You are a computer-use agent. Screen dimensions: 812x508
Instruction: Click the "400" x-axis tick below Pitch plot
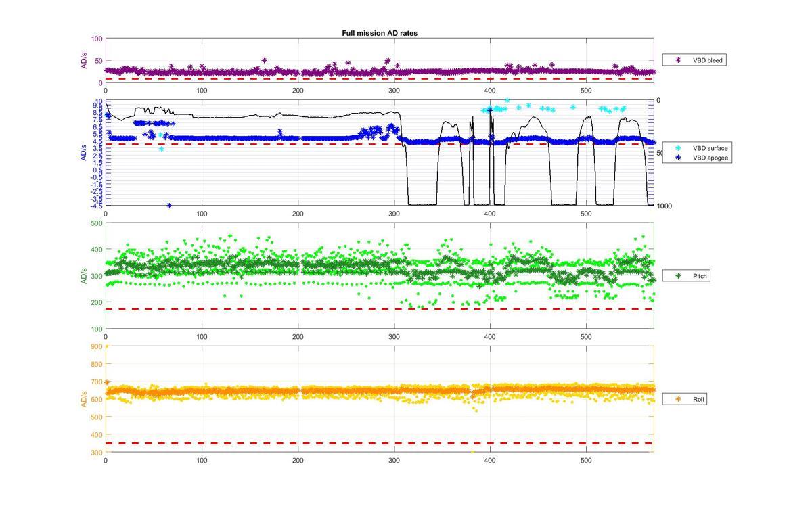tap(490, 337)
